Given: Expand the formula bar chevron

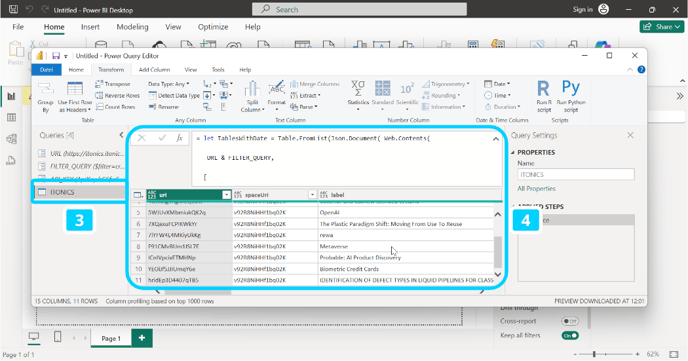Looking at the screenshot, I should [x=496, y=139].
